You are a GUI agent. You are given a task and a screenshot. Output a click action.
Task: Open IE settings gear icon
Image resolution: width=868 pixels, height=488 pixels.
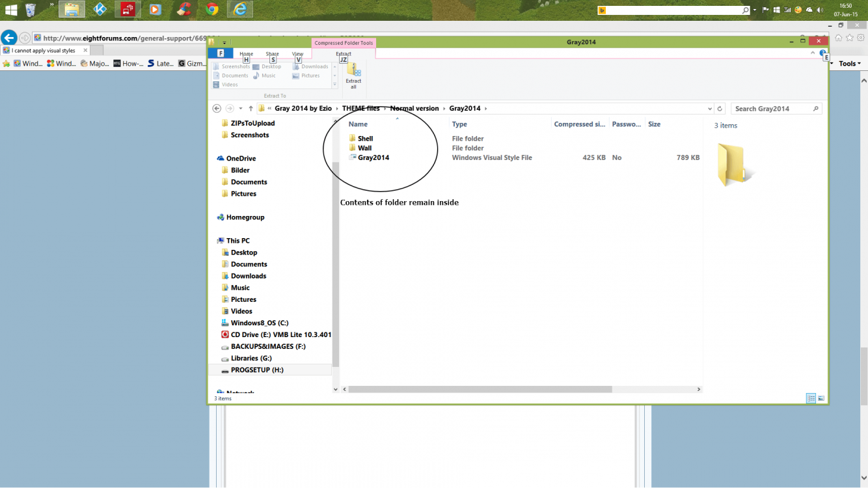(860, 38)
